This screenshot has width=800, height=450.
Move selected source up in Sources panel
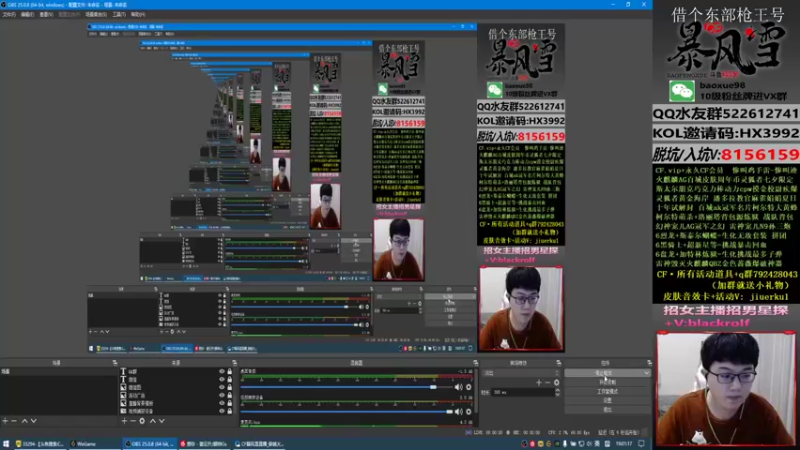pyautogui.click(x=153, y=421)
